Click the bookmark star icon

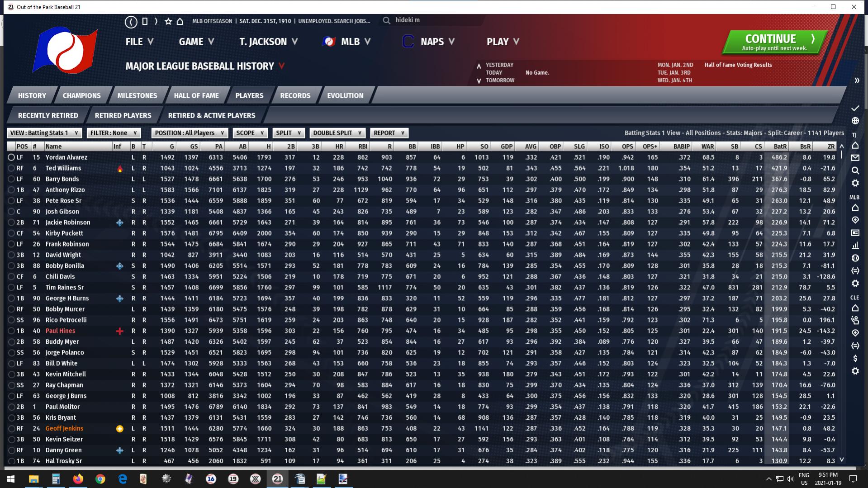tap(168, 21)
